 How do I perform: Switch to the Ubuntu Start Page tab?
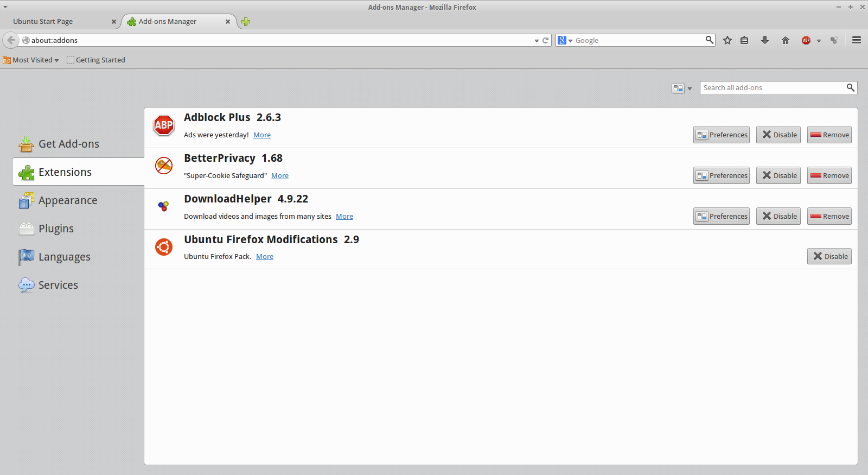click(x=59, y=22)
